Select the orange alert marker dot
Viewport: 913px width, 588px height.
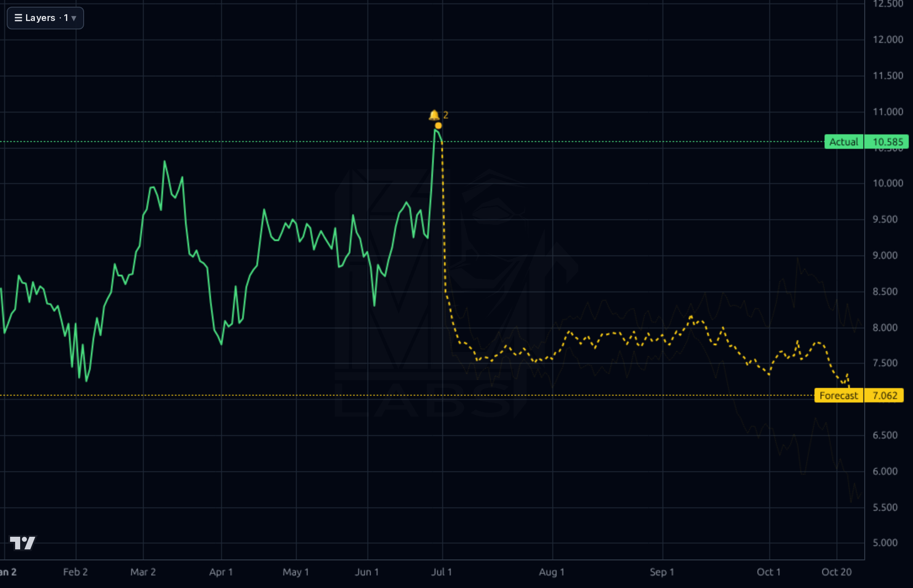coord(438,126)
